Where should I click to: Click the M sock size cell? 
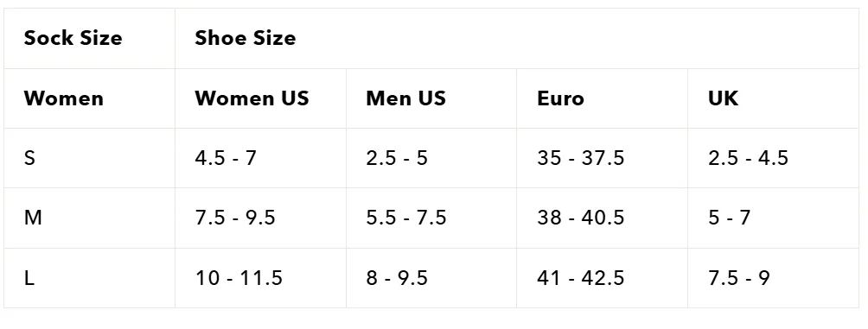[90, 218]
